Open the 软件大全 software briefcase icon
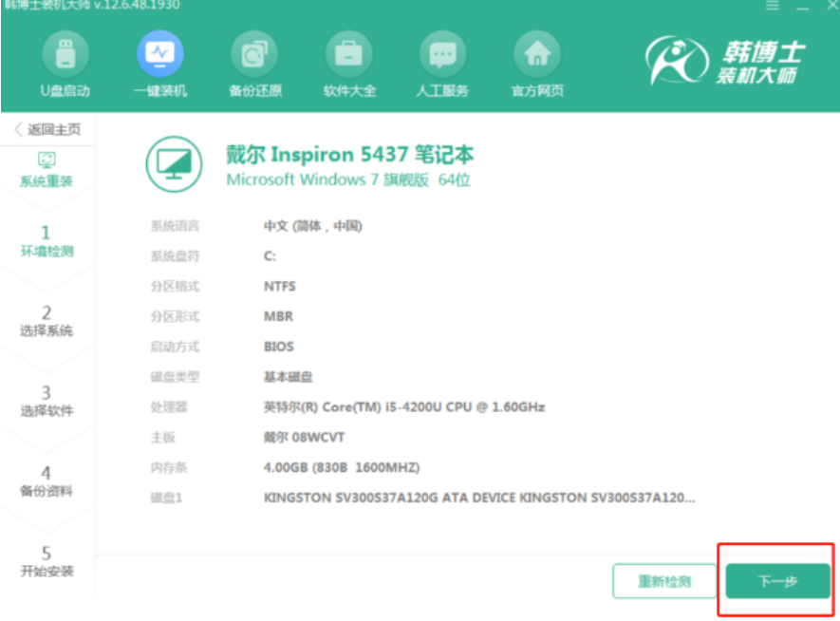Viewport: 840px width, 621px height. [348, 54]
